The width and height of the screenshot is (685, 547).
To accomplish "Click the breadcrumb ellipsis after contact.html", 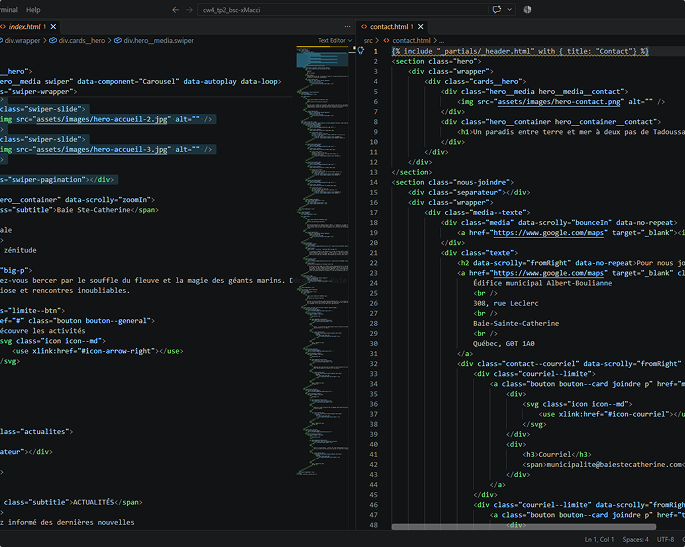I will coord(442,40).
